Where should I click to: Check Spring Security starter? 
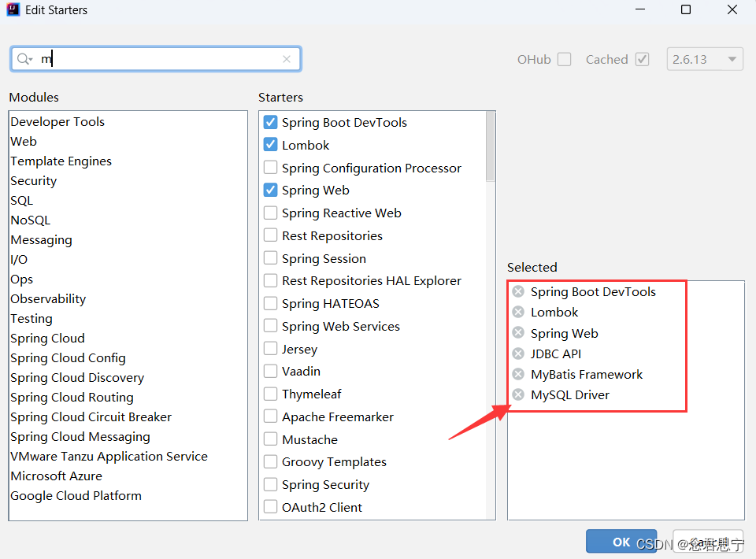click(x=270, y=484)
